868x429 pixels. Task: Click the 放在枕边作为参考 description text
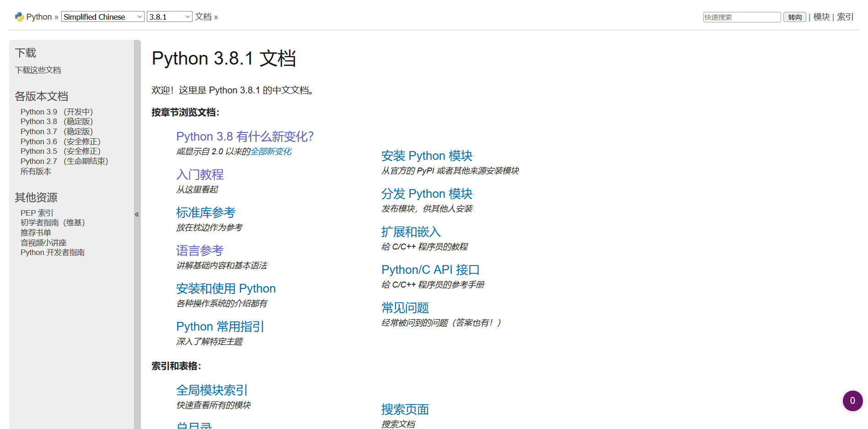tap(209, 228)
